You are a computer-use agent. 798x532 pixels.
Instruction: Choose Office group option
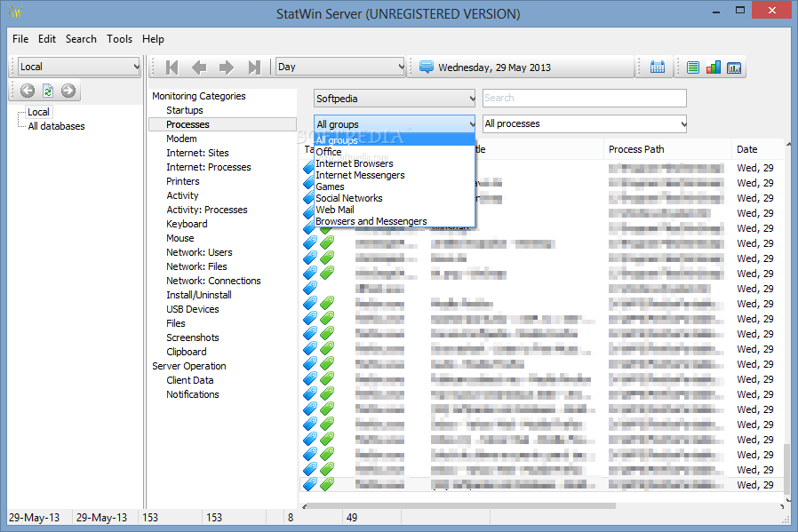point(395,152)
